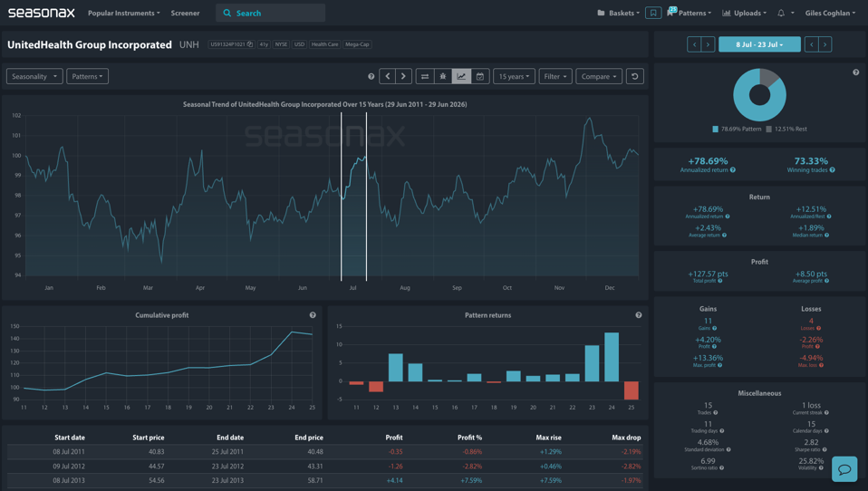Viewport: 868px width, 491px height.
Task: Expand the Filter dropdown
Action: 555,76
